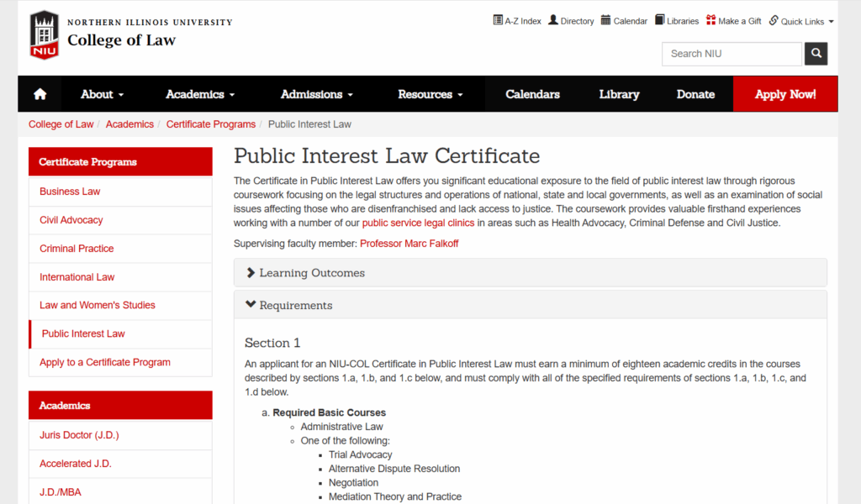Image resolution: width=861 pixels, height=504 pixels.
Task: Click 'Administrative Law' list item
Action: (x=341, y=427)
